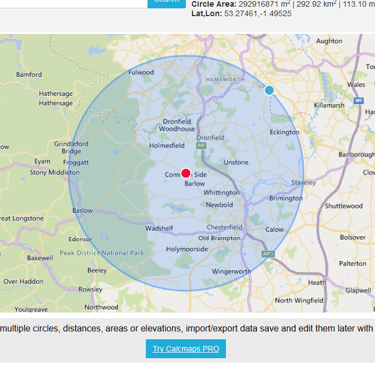Click the Unstone label on the map
The image size is (375, 366).
coord(236,162)
